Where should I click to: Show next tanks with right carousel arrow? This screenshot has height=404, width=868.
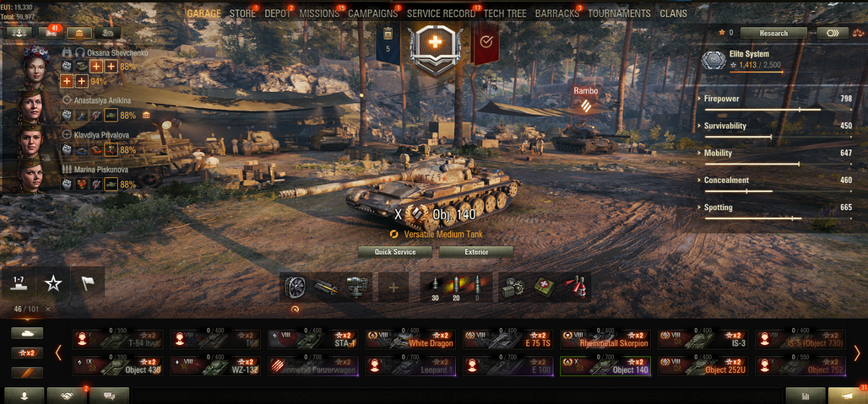(x=857, y=353)
